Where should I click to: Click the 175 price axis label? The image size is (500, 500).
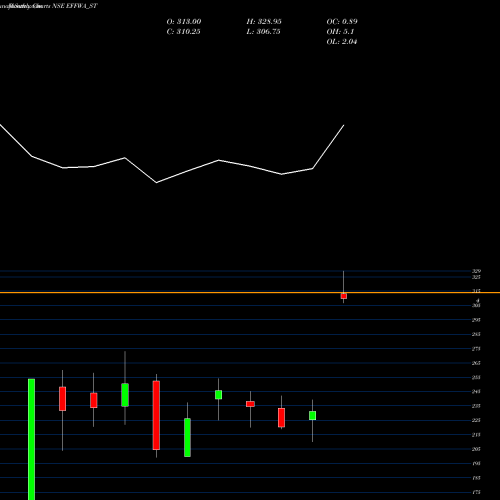(476, 493)
